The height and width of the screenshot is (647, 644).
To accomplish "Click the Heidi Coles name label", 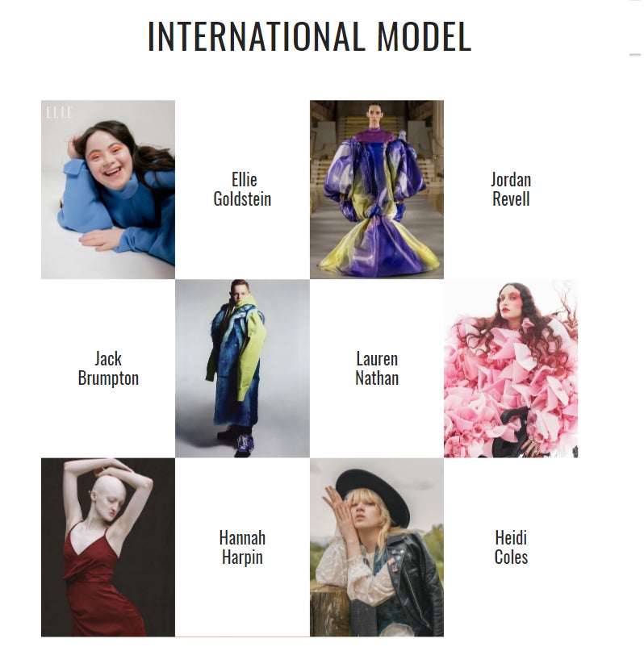I will pyautogui.click(x=511, y=547).
